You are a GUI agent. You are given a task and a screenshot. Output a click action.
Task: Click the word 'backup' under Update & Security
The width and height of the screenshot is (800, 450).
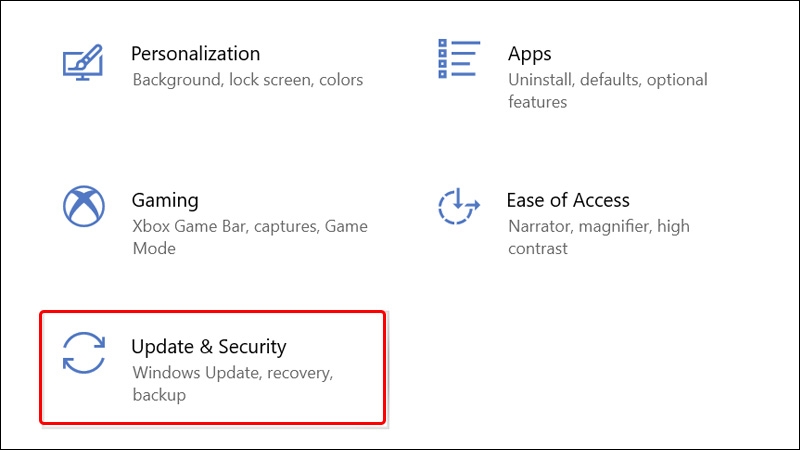tap(159, 395)
